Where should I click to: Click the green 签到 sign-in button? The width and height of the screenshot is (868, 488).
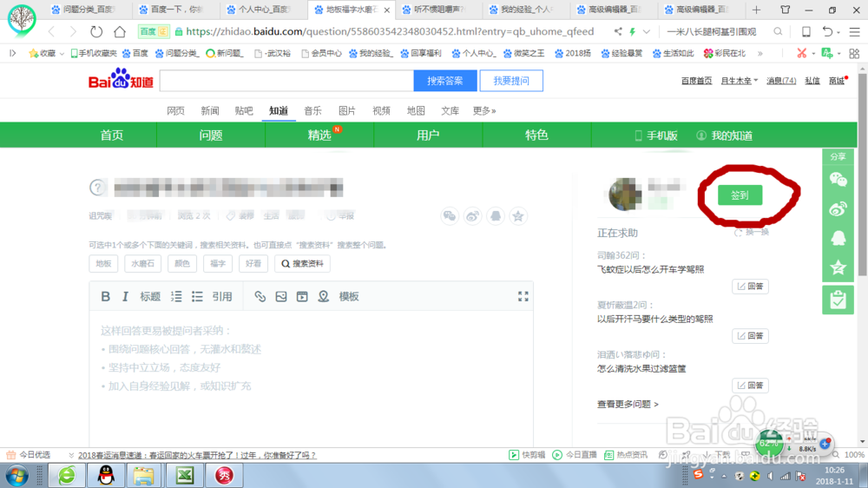(740, 195)
